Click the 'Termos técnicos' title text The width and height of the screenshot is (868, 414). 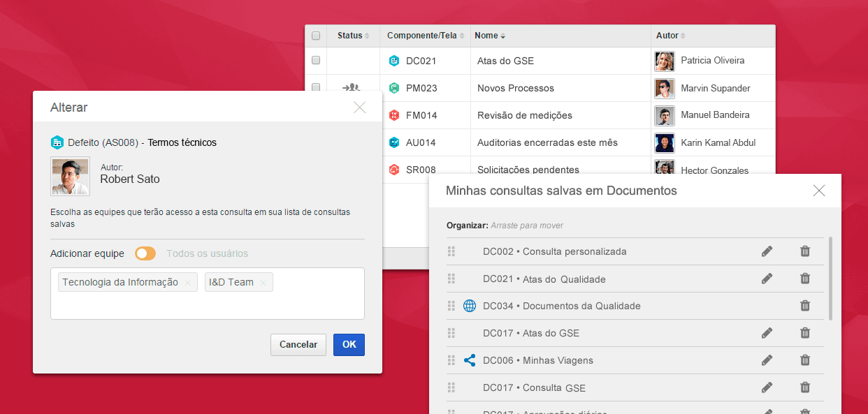coord(182,142)
